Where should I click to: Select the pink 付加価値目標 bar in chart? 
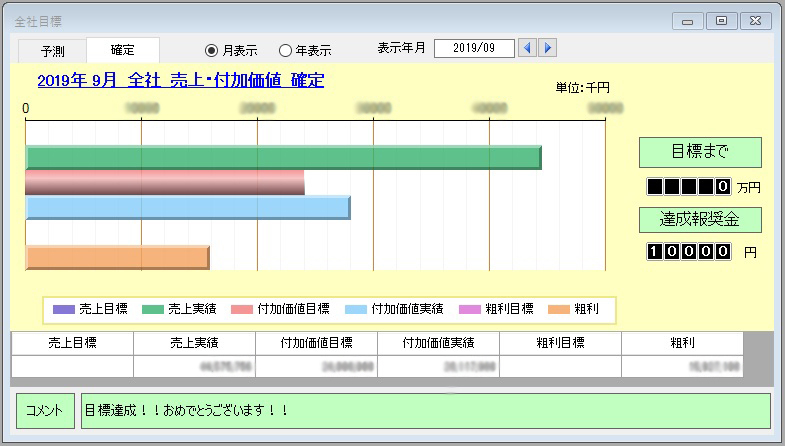point(165,183)
